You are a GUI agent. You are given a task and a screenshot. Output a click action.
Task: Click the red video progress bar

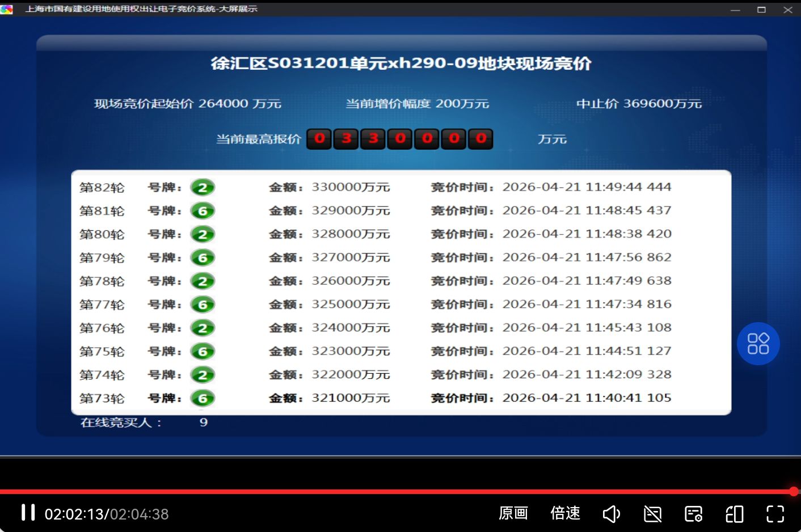397,491
